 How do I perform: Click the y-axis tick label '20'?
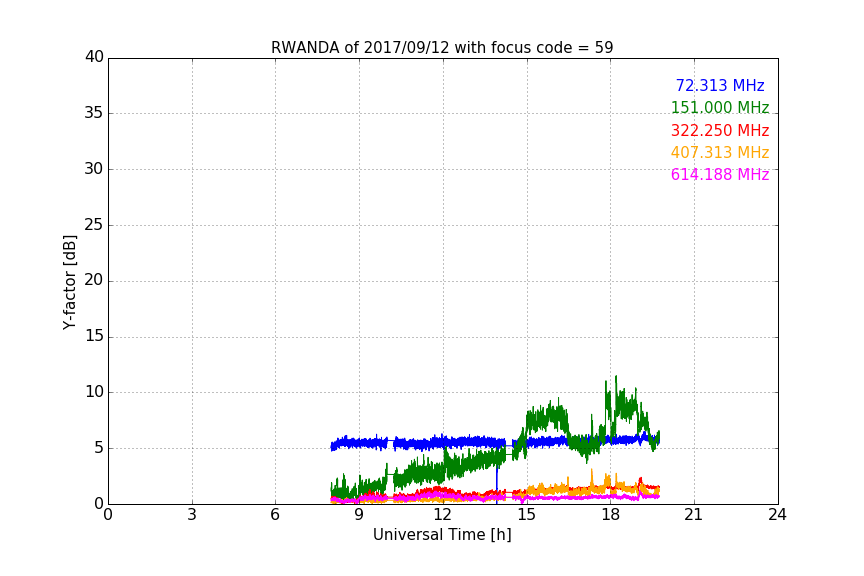point(94,281)
